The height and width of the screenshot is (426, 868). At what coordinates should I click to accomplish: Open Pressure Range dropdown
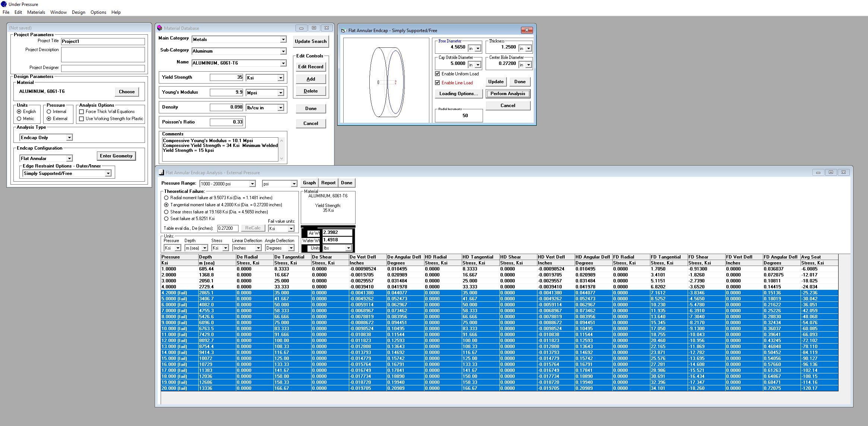click(x=252, y=184)
